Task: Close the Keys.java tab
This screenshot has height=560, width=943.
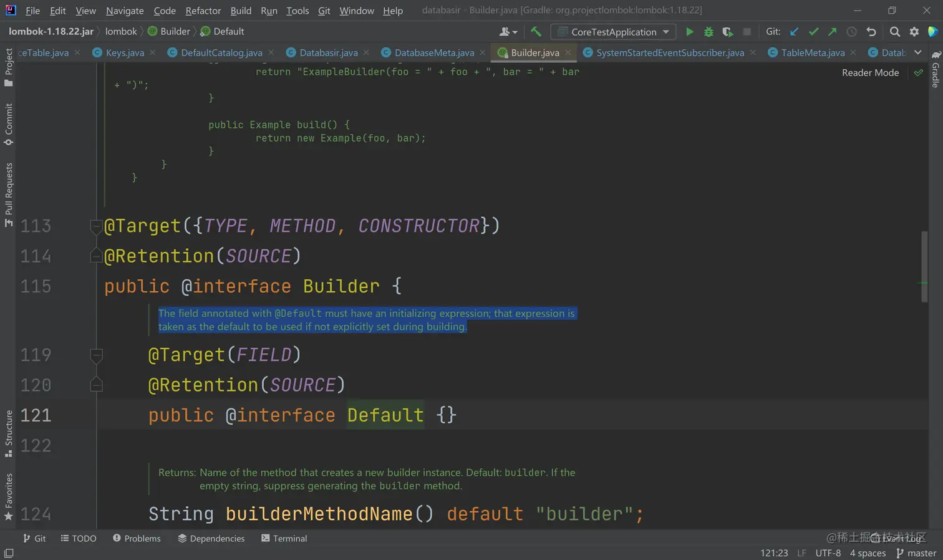Action: [152, 53]
